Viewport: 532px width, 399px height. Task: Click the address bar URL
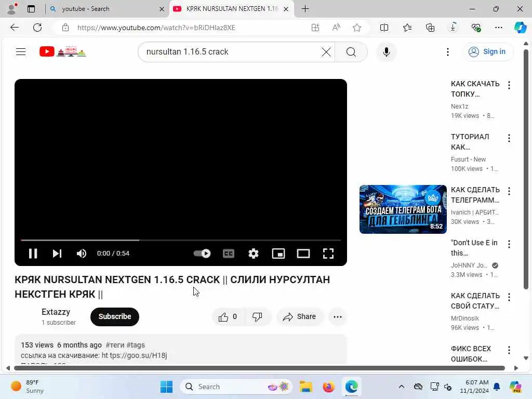[x=156, y=28]
